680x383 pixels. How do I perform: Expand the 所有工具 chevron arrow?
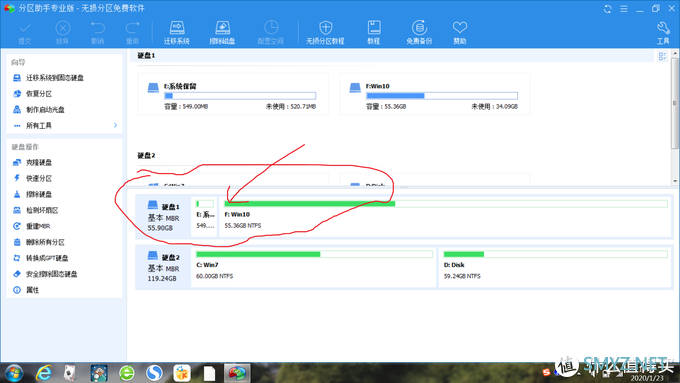(x=115, y=125)
